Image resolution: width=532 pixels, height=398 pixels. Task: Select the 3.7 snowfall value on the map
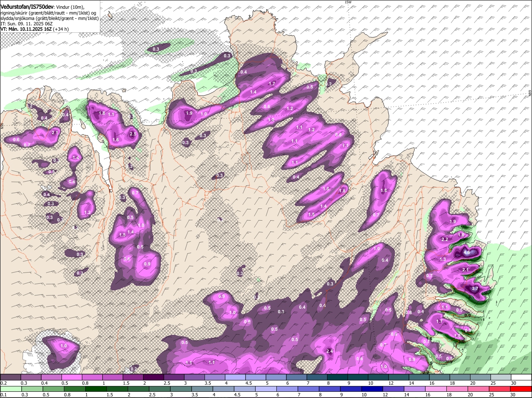click(475, 288)
